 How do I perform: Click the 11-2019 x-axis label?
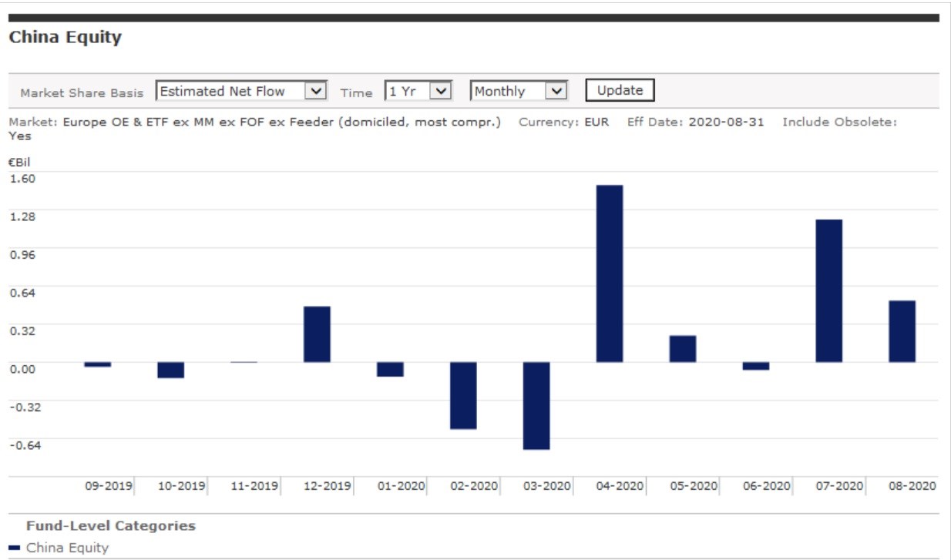[254, 486]
